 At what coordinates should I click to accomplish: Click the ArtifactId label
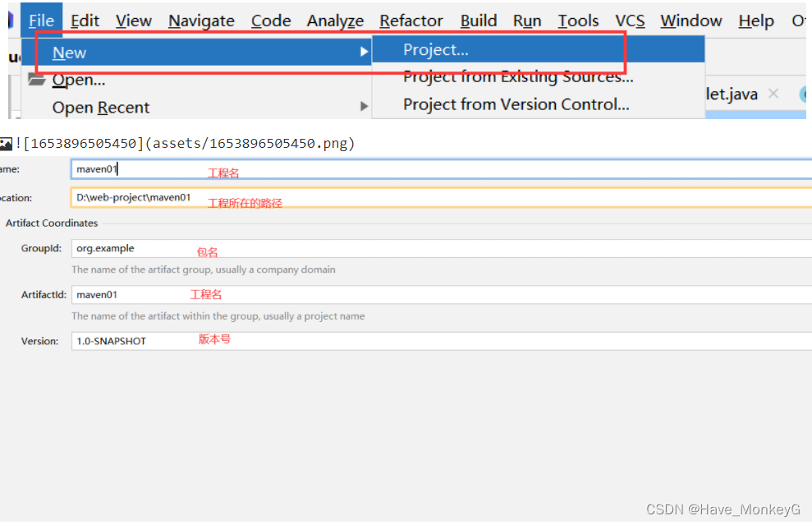44,294
